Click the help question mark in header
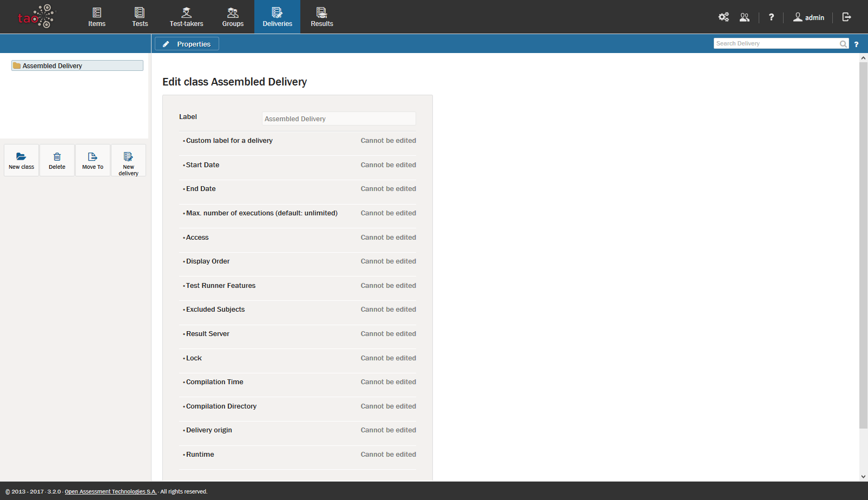Image resolution: width=868 pixels, height=500 pixels. click(771, 17)
